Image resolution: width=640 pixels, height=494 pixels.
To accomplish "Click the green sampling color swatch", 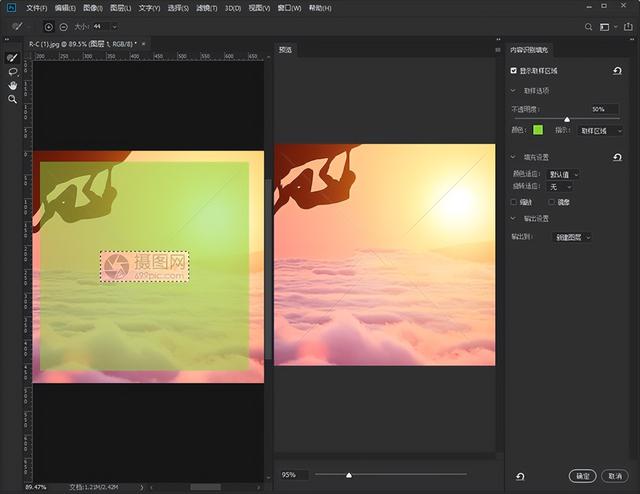I will pos(538,129).
